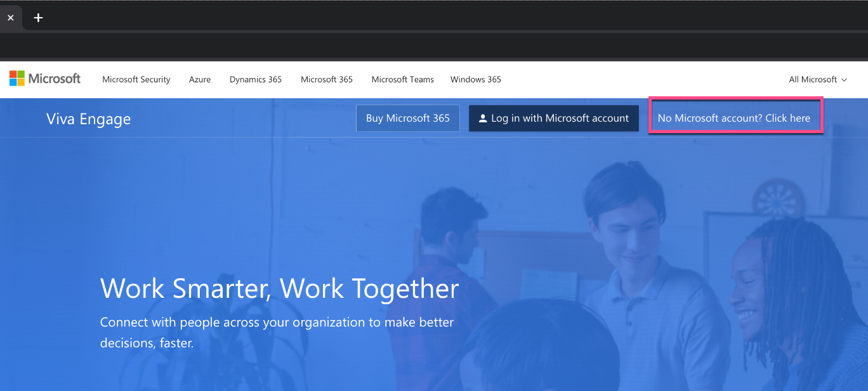Click the chevron next to All Microsoft

pyautogui.click(x=844, y=80)
